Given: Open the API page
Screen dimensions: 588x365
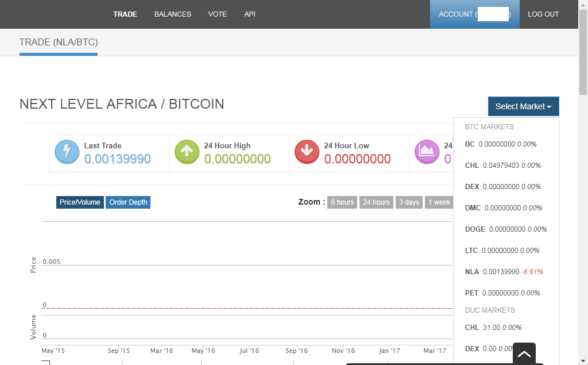Looking at the screenshot, I should point(250,14).
